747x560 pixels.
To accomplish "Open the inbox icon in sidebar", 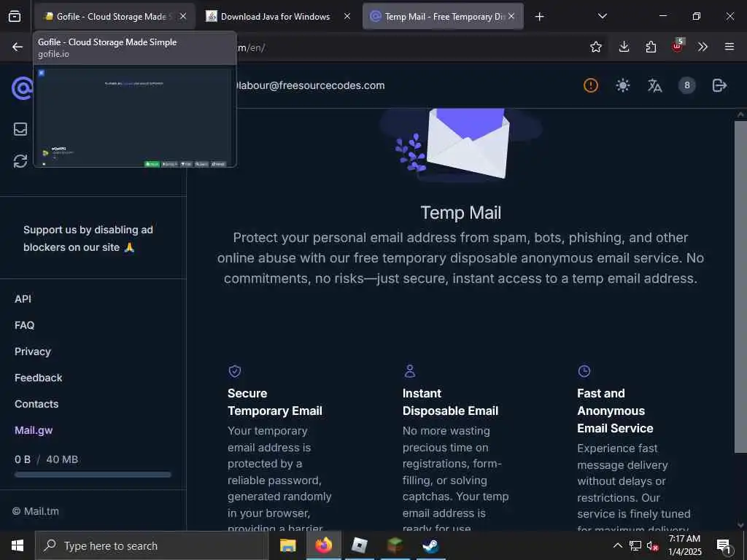I will [20, 129].
